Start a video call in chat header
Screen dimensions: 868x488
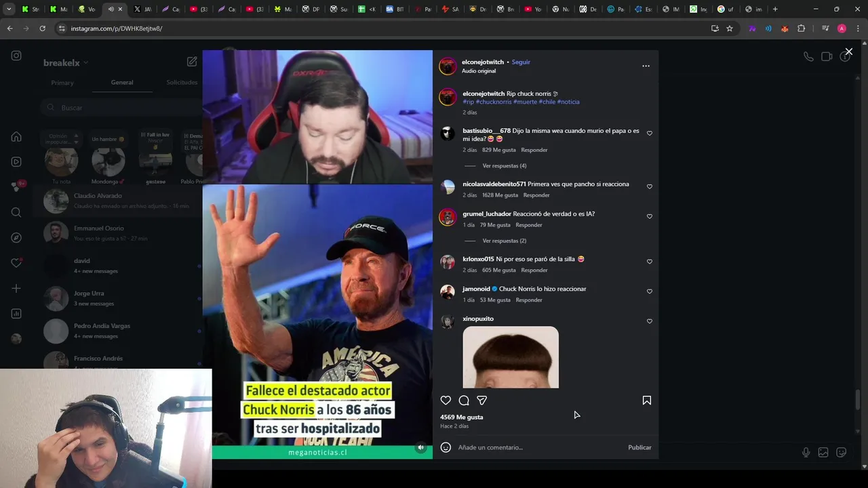(x=827, y=57)
